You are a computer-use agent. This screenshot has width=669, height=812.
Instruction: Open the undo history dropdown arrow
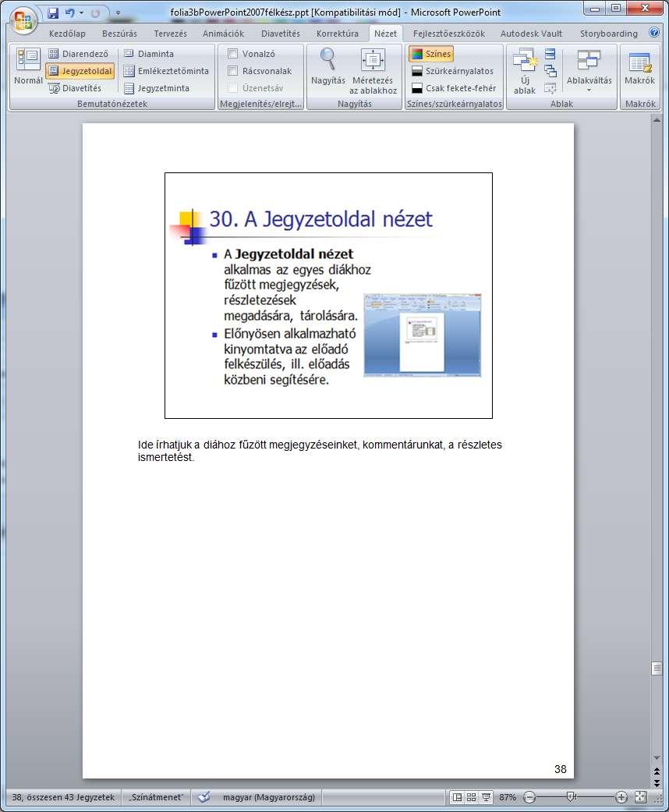tap(81, 13)
